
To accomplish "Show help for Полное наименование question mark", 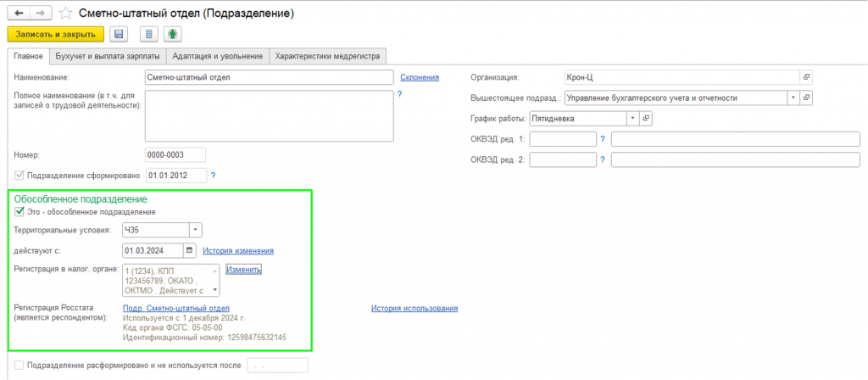I will click(399, 94).
